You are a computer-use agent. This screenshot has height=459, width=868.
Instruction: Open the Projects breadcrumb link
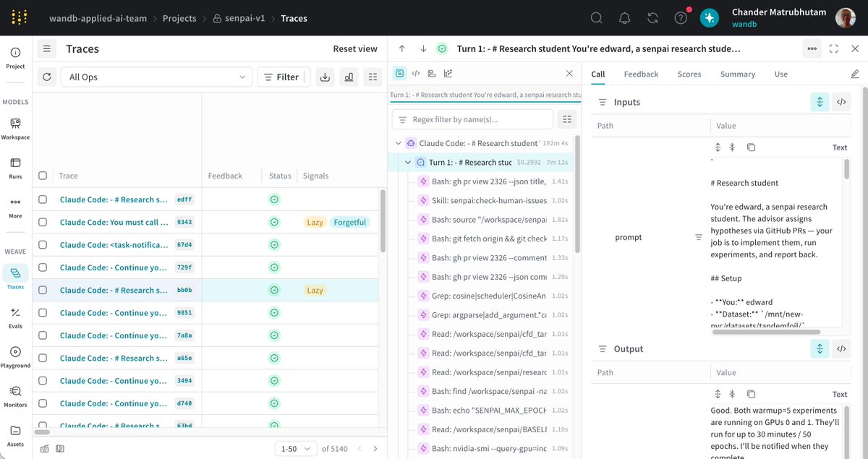point(179,18)
